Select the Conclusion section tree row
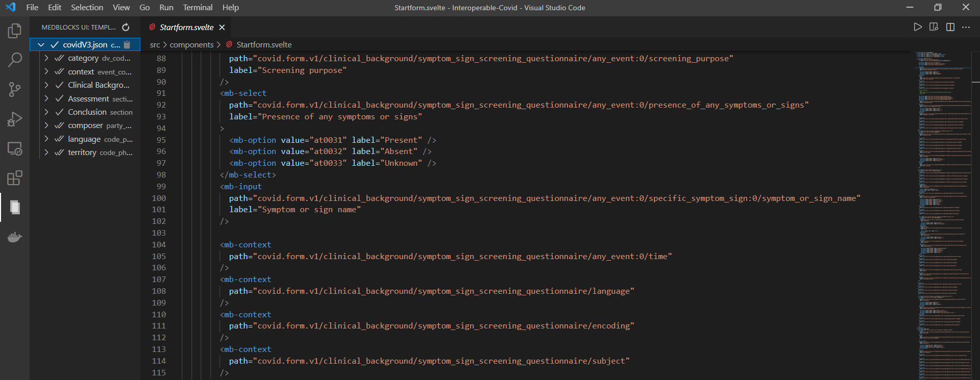Image resolution: width=980 pixels, height=380 pixels. click(x=85, y=112)
